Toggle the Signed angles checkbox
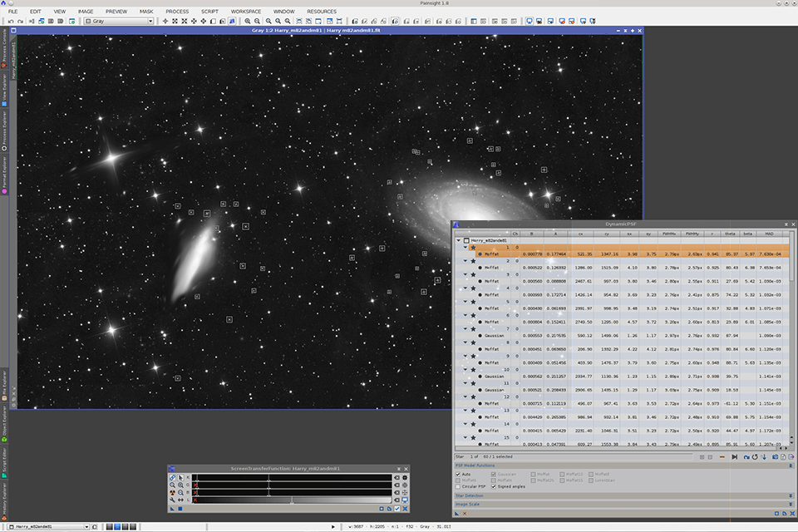Image resolution: width=798 pixels, height=532 pixels. point(493,486)
